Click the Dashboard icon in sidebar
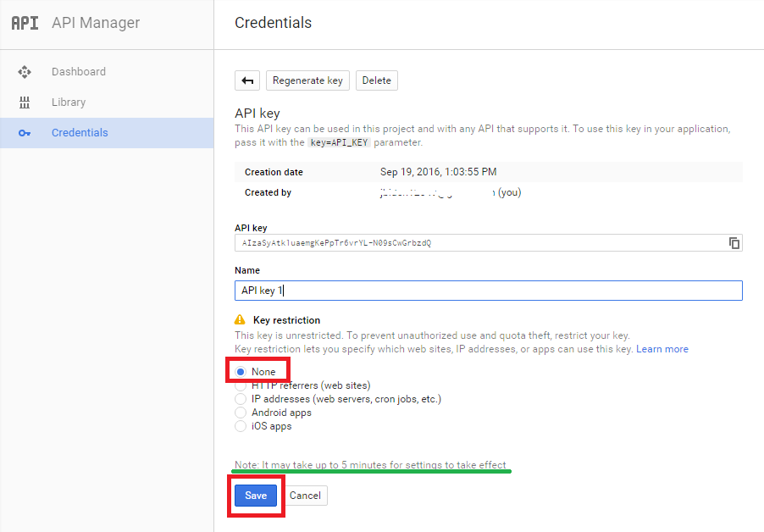 pos(25,72)
